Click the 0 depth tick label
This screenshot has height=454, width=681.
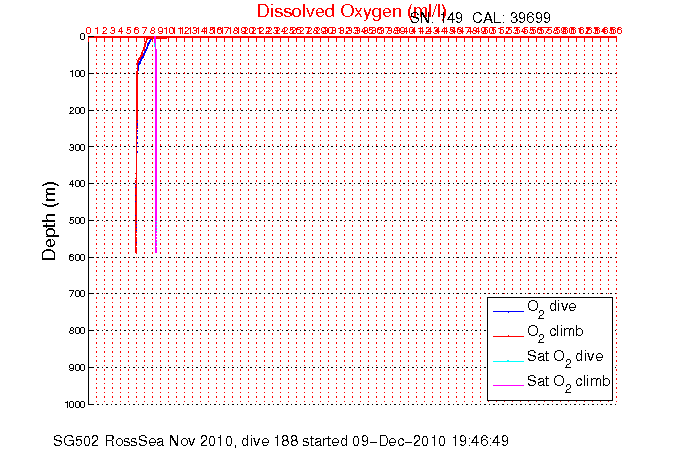pyautogui.click(x=81, y=36)
